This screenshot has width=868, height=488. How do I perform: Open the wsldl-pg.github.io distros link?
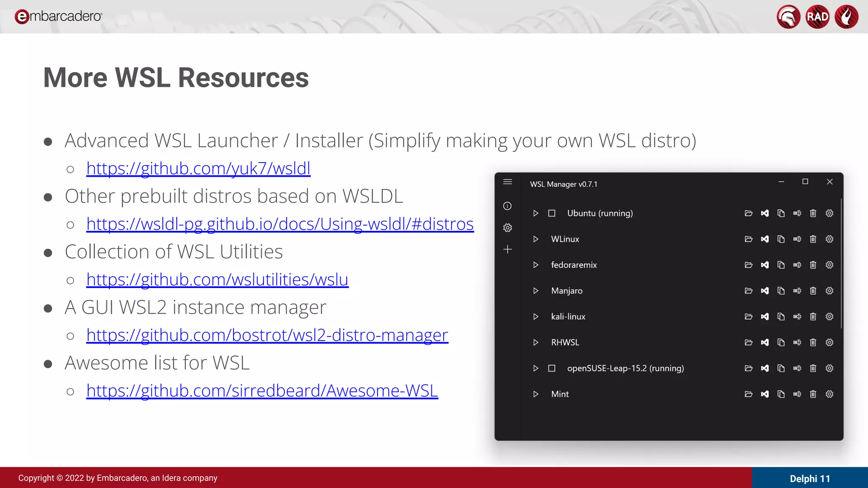pos(280,224)
